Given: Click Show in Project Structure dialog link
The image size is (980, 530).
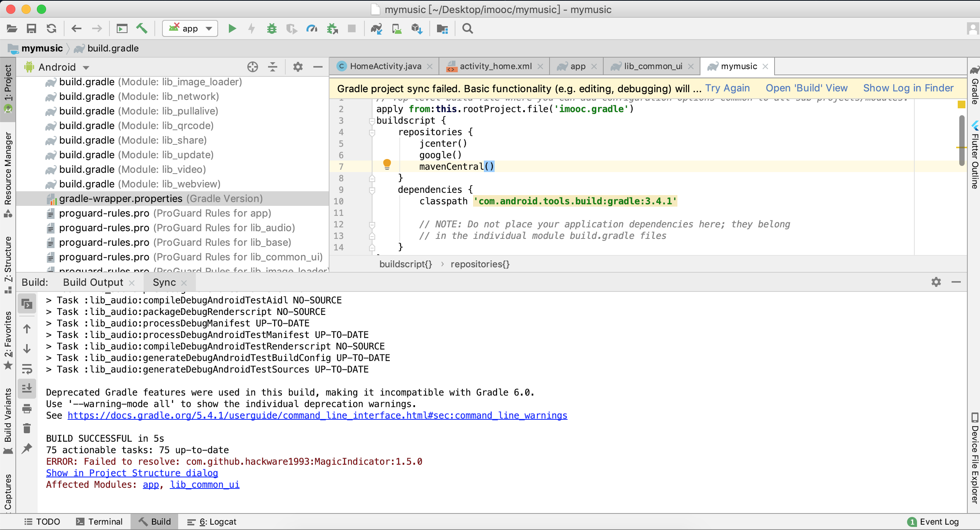Looking at the screenshot, I should coord(132,473).
